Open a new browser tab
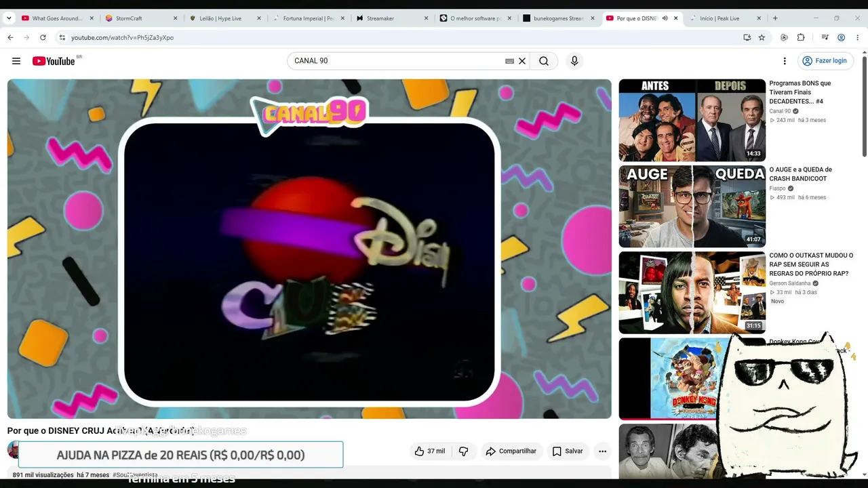The image size is (868, 488). point(775,18)
